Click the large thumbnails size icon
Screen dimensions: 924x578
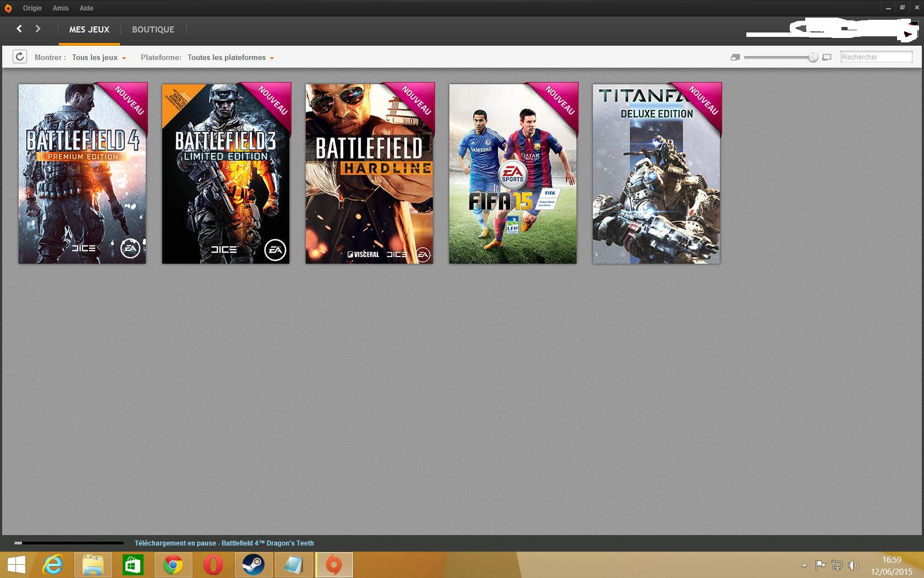[827, 57]
